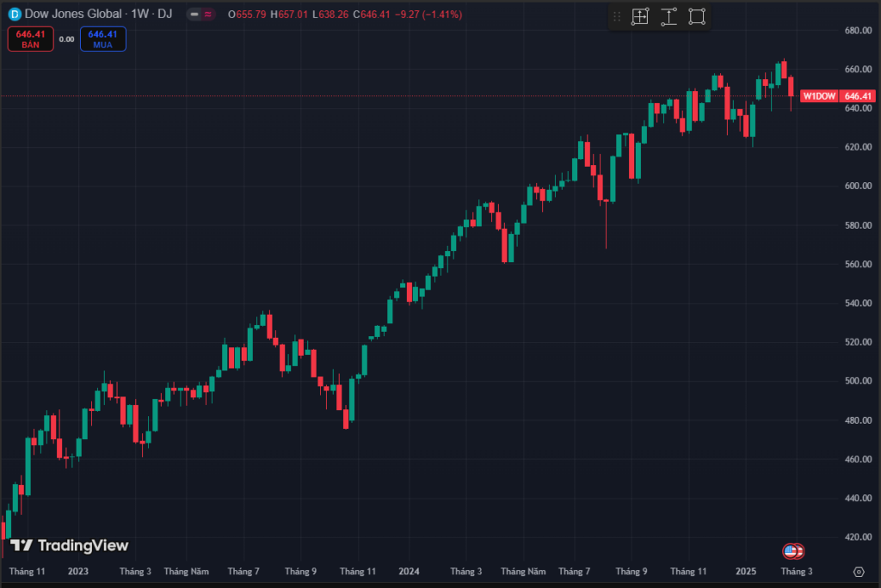Toggle the grey dash indicator pill
The image size is (881, 588).
click(x=194, y=14)
